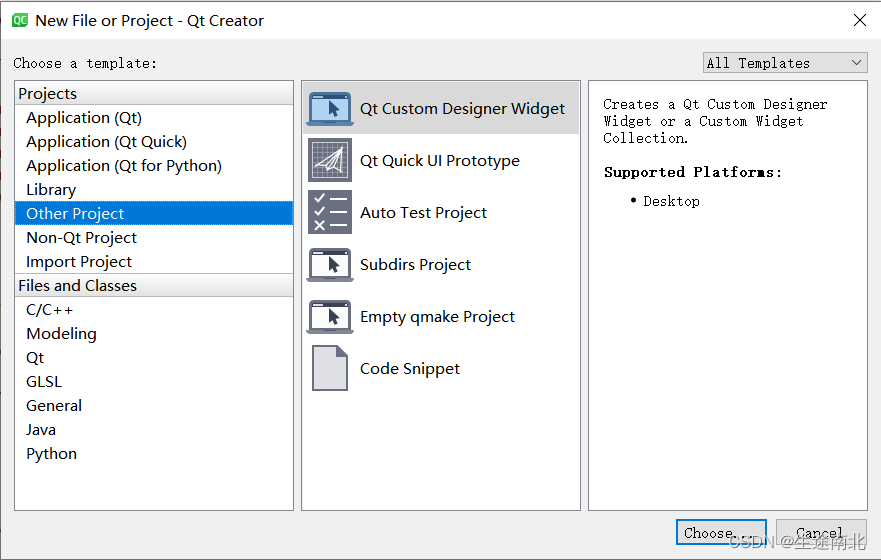Select the GLSL file category
881x560 pixels.
(x=154, y=381)
